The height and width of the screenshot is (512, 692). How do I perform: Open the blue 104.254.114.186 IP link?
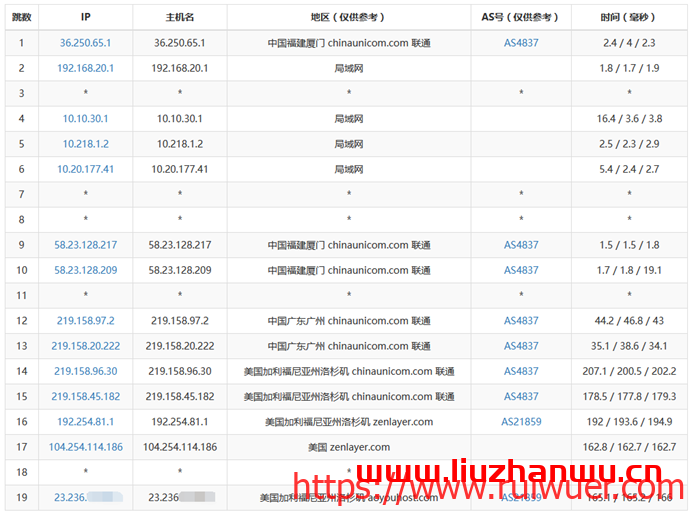click(x=85, y=447)
